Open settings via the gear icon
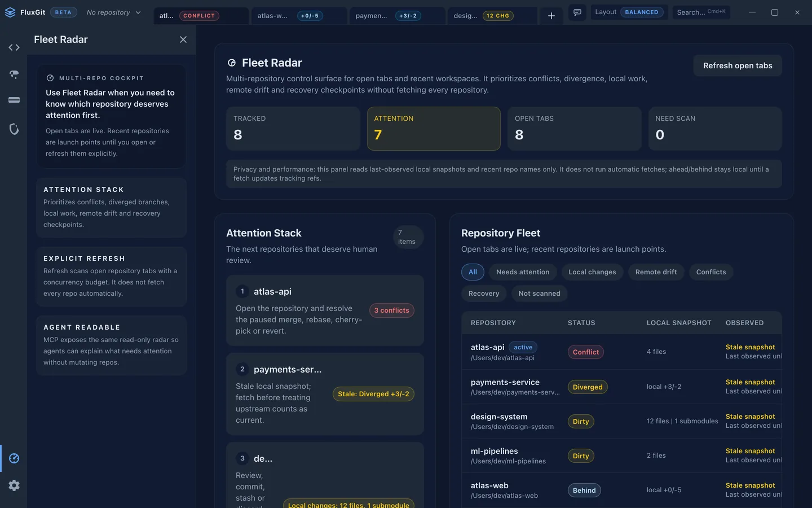 click(14, 485)
